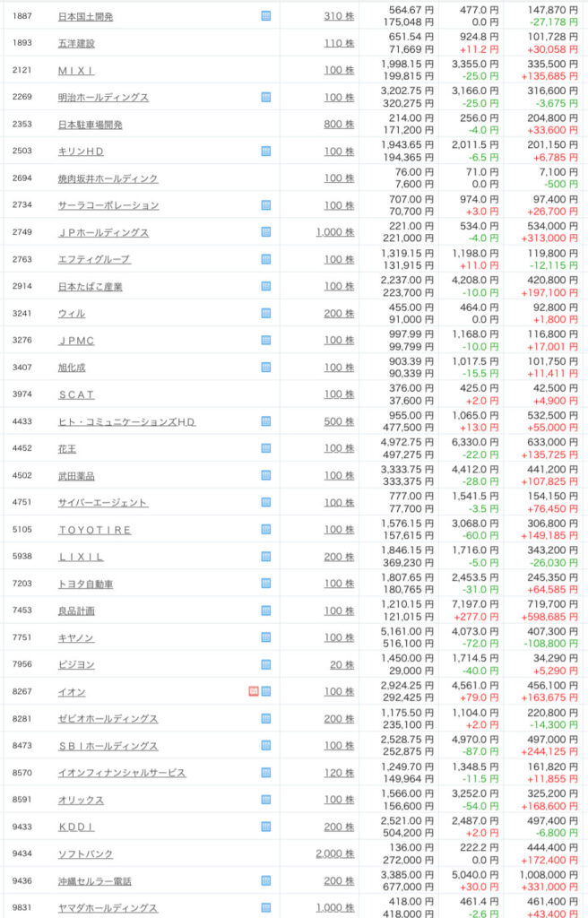This screenshot has height=918, width=588.
Task: Click the blue icon in the サーラコーポレーション row
Action: click(266, 205)
